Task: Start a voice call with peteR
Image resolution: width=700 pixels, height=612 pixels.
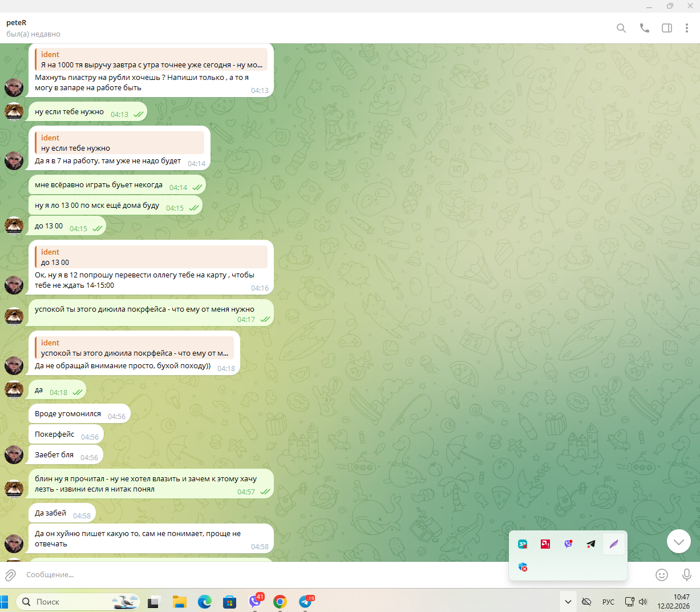Action: coord(644,28)
